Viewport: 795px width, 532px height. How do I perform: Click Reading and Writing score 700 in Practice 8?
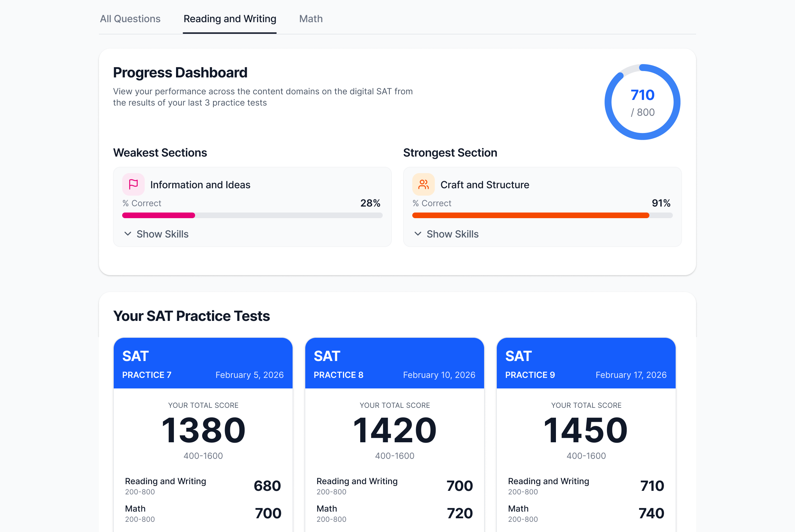(459, 486)
